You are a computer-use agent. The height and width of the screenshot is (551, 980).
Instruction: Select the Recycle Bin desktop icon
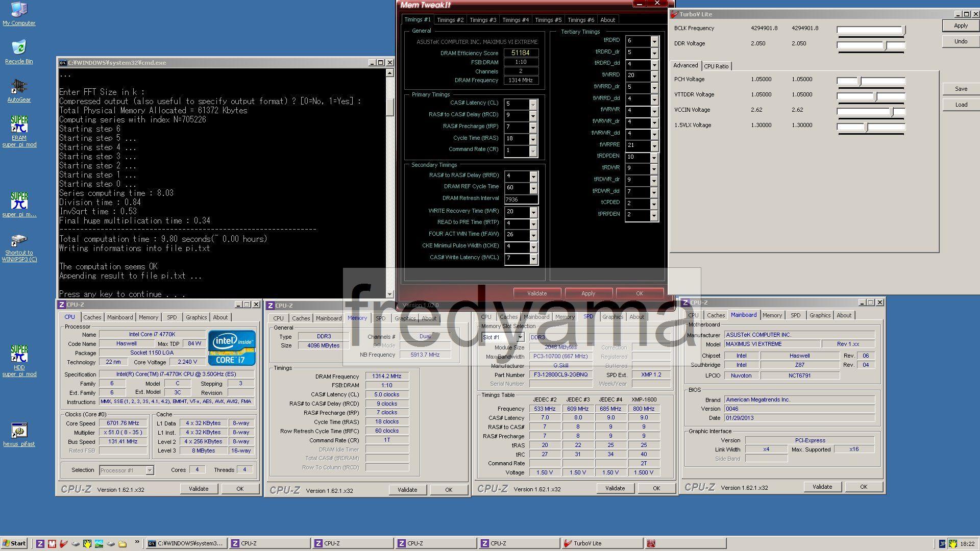click(x=19, y=52)
